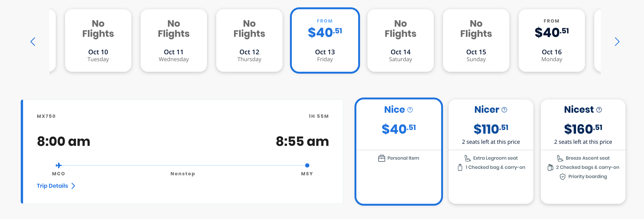Image resolution: width=644 pixels, height=219 pixels.
Task: Open the Nicest fare info question icon
Action: [x=599, y=110]
